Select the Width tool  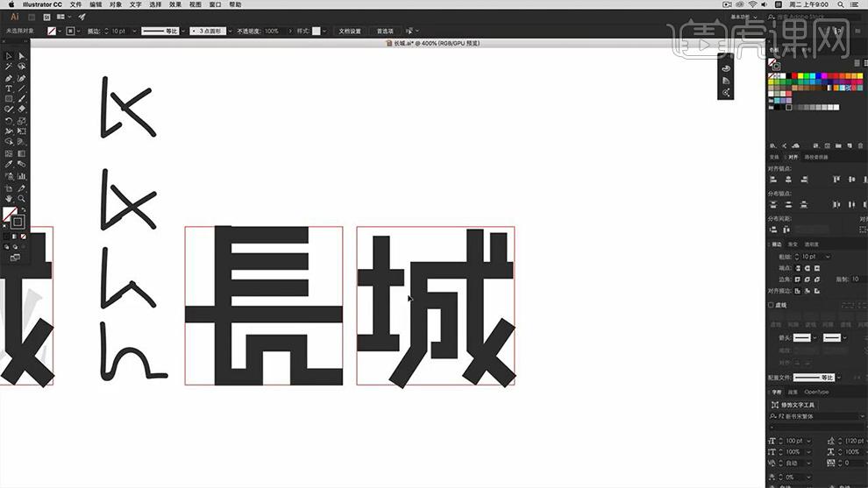coord(9,131)
